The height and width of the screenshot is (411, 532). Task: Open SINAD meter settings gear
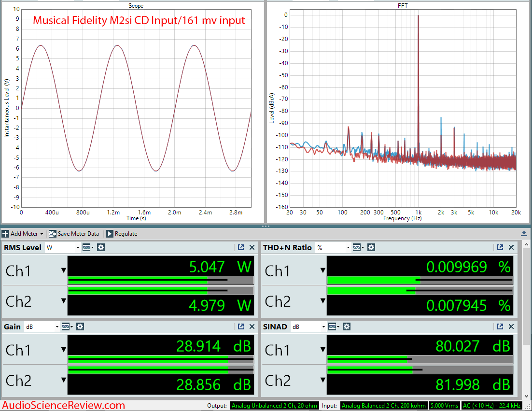click(347, 326)
